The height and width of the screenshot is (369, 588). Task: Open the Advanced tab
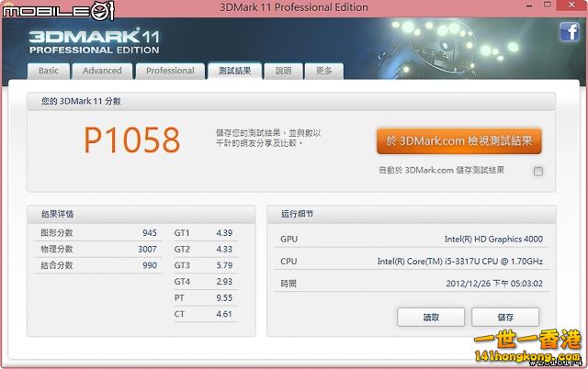point(102,71)
